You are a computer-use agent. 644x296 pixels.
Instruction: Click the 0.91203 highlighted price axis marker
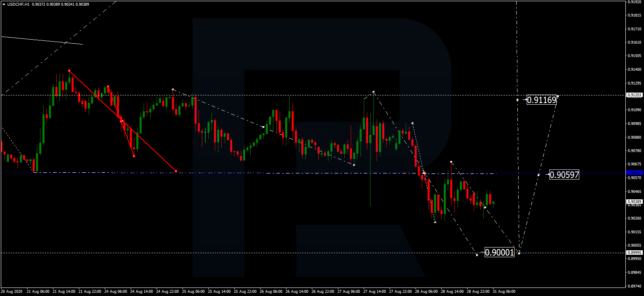pyautogui.click(x=634, y=95)
